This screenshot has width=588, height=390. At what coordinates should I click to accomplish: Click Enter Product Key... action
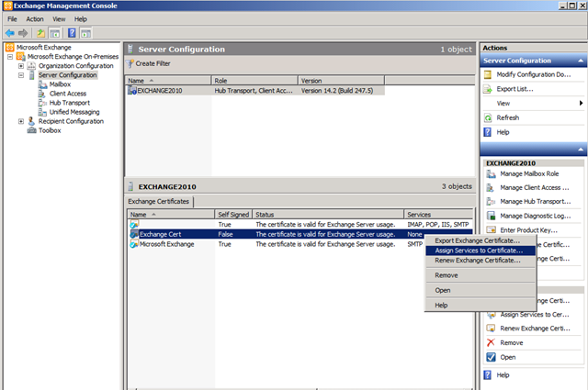click(x=529, y=230)
